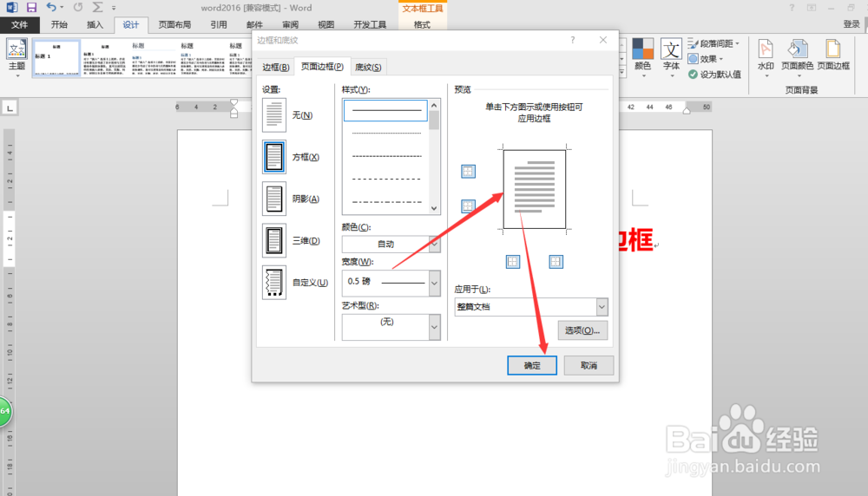Close the Borders and Shading dialog
Screen dimensions: 868x496
[603, 40]
